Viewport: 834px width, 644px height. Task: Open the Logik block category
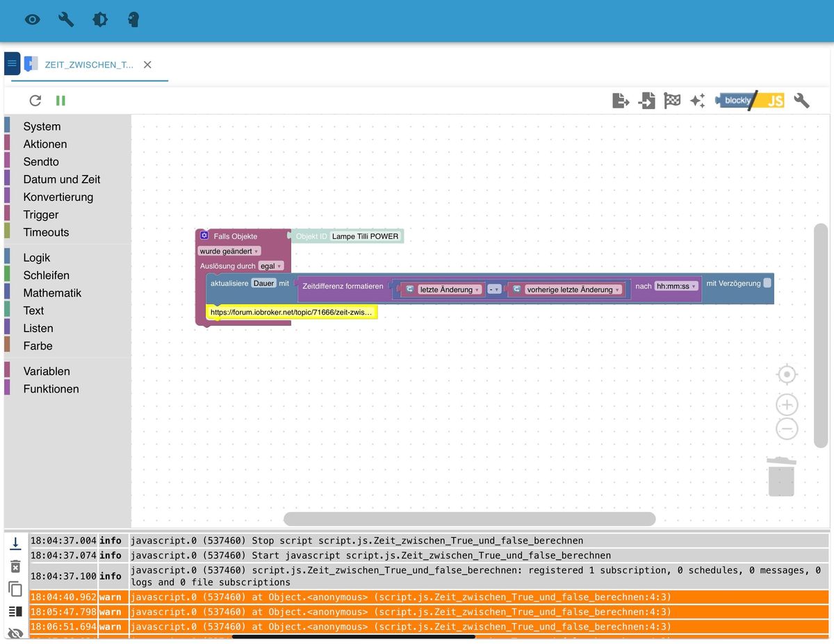pos(37,258)
